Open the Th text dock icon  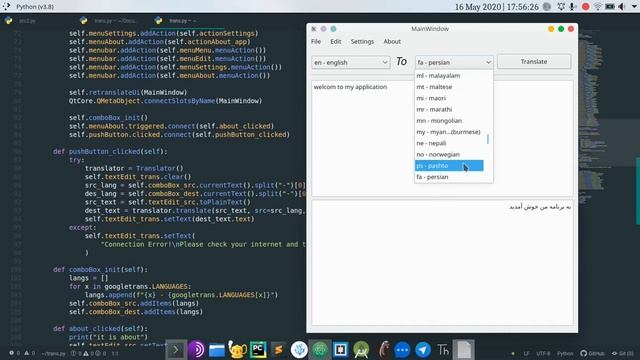pos(443,350)
